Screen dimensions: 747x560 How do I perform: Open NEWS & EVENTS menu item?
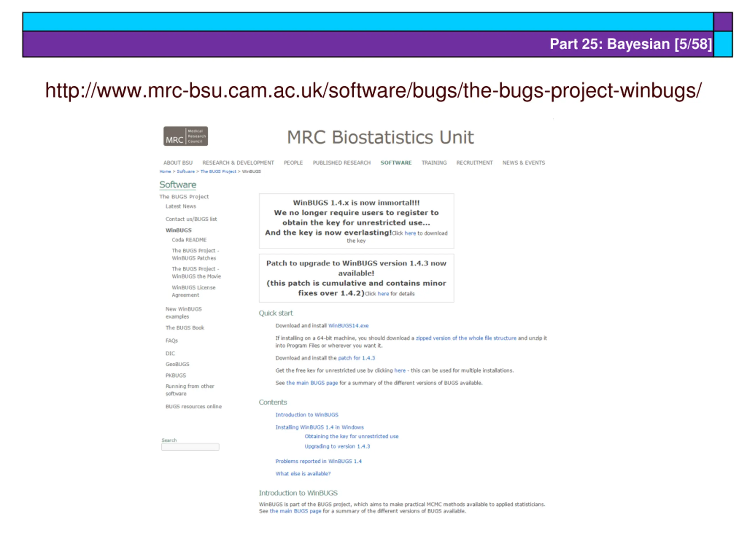click(x=523, y=163)
